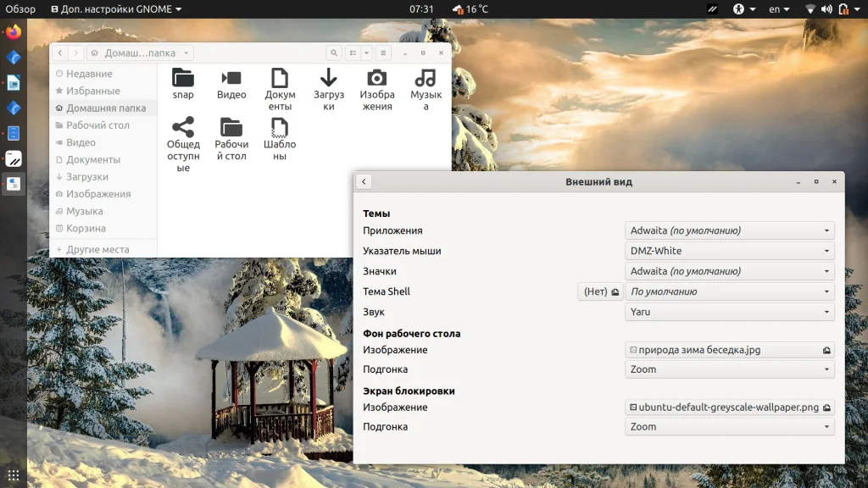Open the Музыка folder icon

(426, 79)
